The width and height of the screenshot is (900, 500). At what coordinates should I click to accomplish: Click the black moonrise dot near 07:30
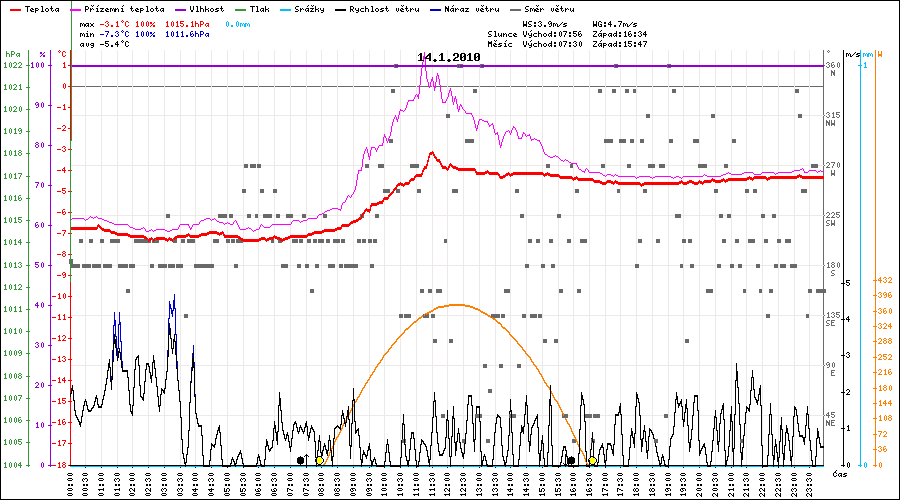[301, 460]
